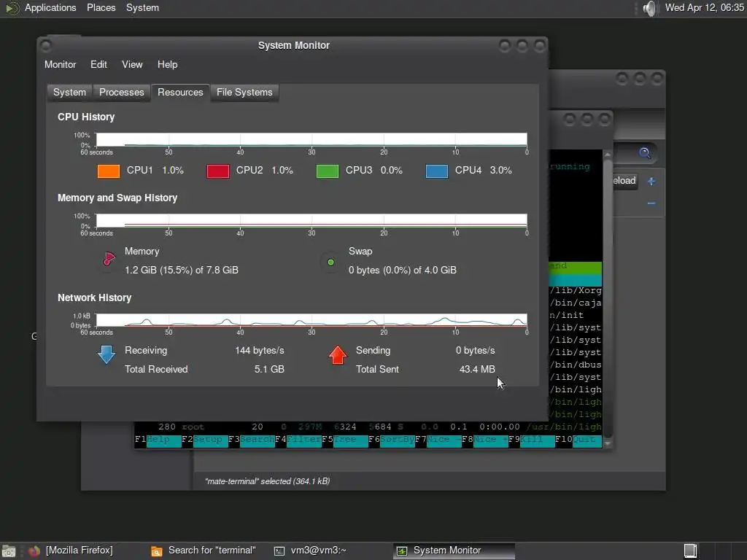The image size is (747, 560).
Task: Click the /bin/caja process line in terminal
Action: click(576, 303)
